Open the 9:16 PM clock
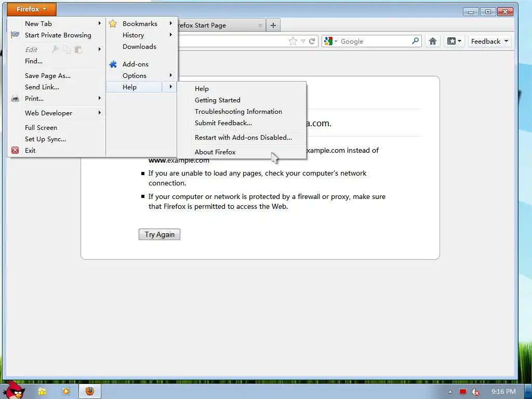The width and height of the screenshot is (532, 399). (503, 392)
